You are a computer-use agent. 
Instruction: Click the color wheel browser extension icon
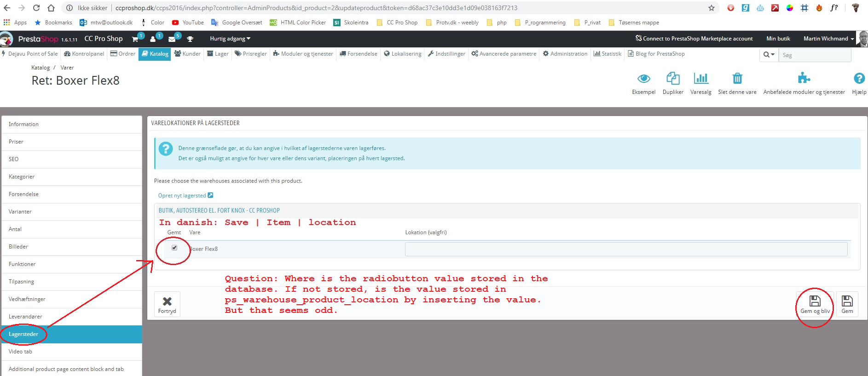click(x=790, y=8)
